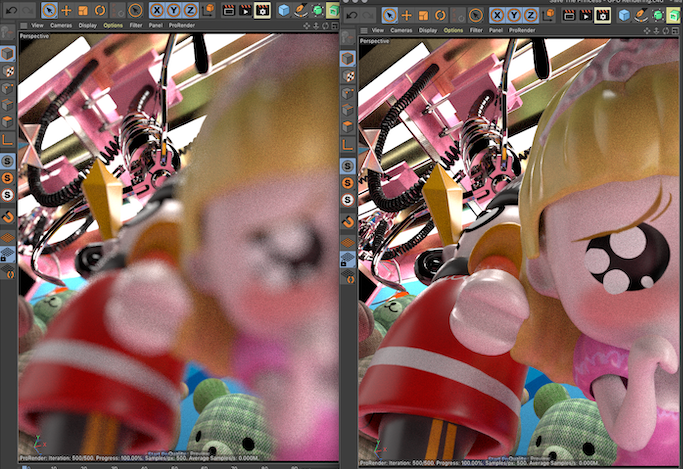The width and height of the screenshot is (683, 469).
Task: Click Undo in right window toolbar
Action: click(352, 15)
